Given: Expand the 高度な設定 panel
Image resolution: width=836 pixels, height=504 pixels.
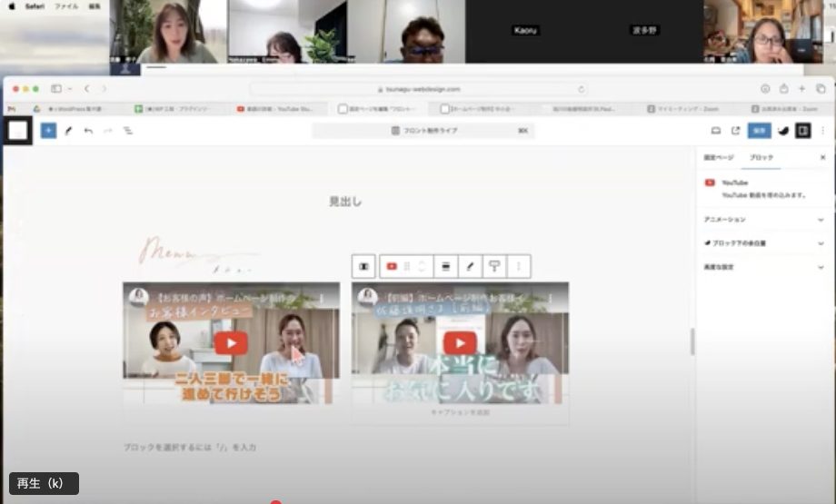Looking at the screenshot, I should 761,267.
